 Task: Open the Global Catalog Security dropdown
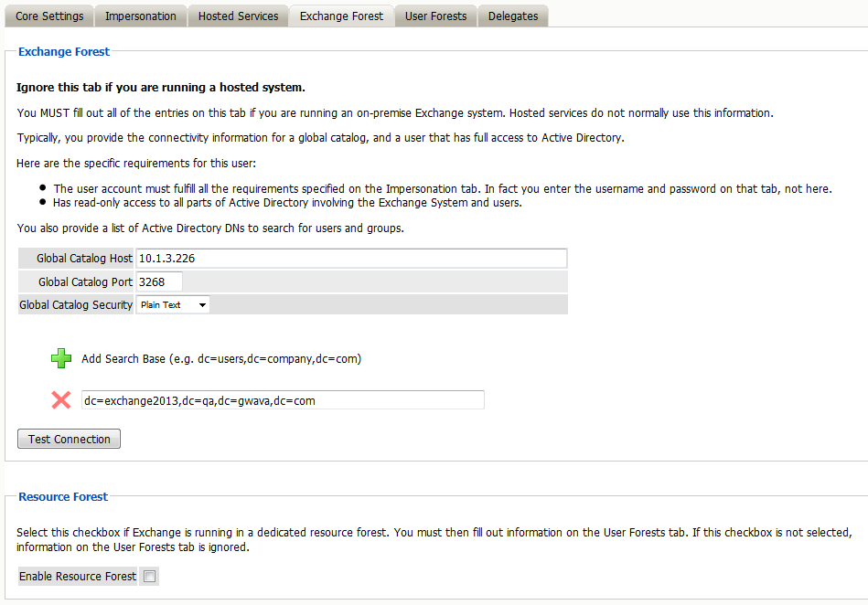coord(173,304)
